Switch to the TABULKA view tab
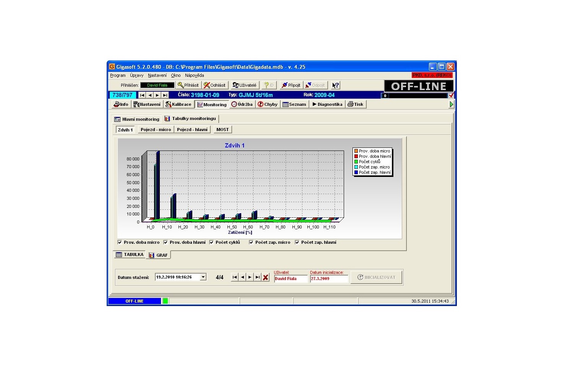Screen dimensions: 562x392 pos(130,255)
